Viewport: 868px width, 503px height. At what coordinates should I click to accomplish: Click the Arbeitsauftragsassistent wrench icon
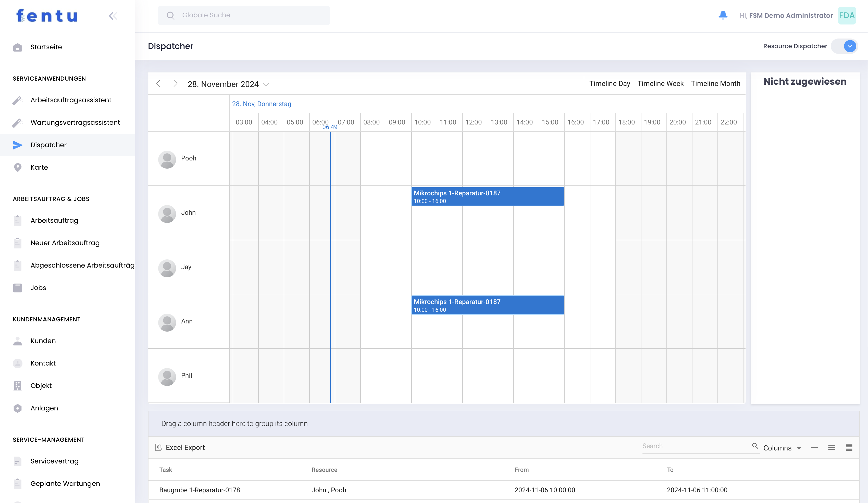point(17,100)
